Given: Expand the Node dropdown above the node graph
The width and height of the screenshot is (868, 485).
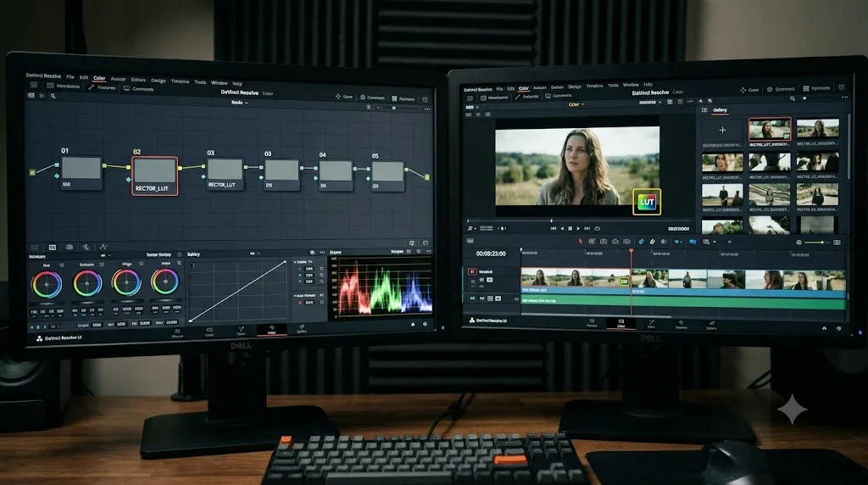Looking at the screenshot, I should pyautogui.click(x=239, y=103).
